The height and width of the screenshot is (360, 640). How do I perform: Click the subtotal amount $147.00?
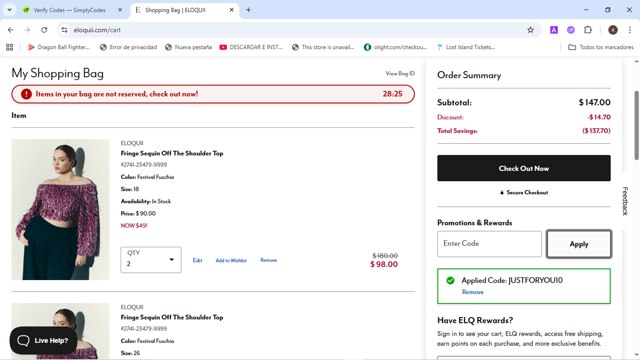pos(594,102)
